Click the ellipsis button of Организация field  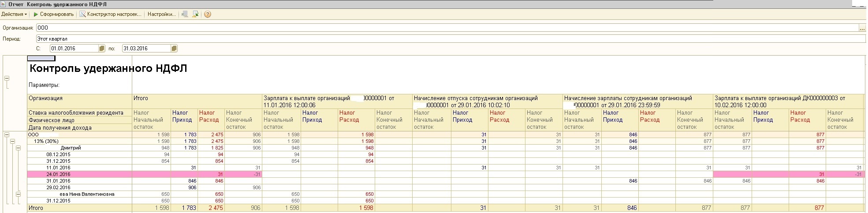click(862, 28)
